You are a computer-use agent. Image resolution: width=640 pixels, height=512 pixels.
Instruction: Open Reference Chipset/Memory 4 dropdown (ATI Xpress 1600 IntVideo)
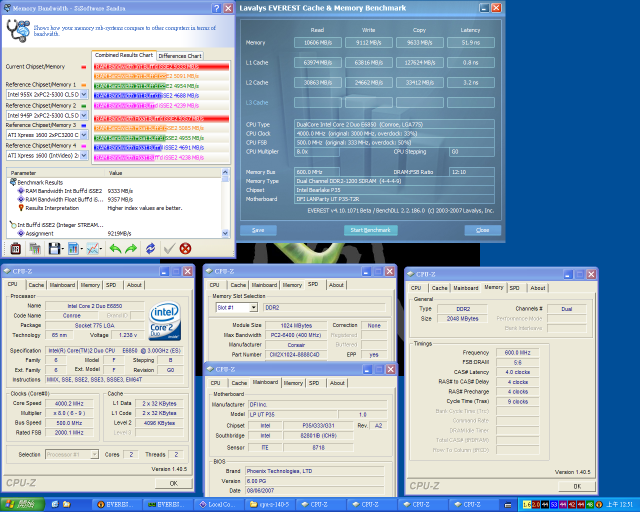click(x=84, y=156)
